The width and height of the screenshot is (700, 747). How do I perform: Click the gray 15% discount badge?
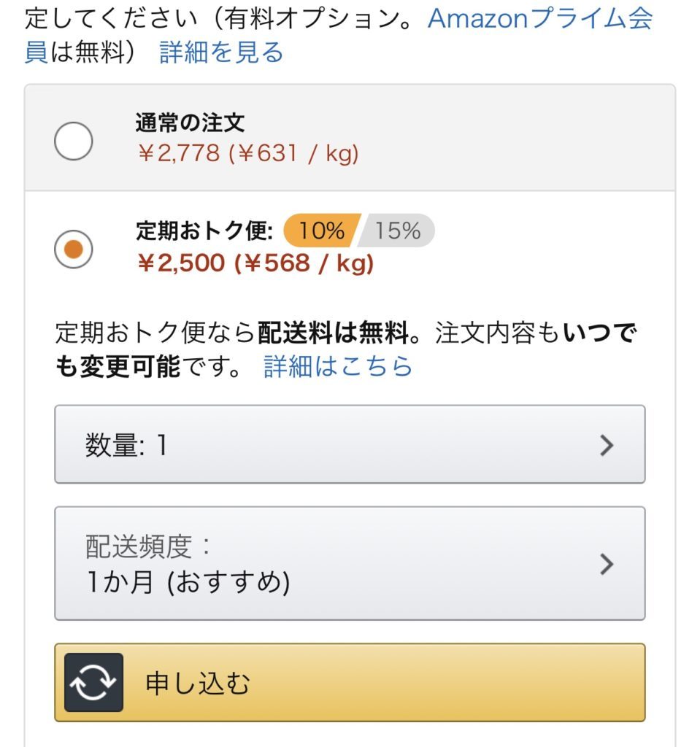(x=397, y=231)
